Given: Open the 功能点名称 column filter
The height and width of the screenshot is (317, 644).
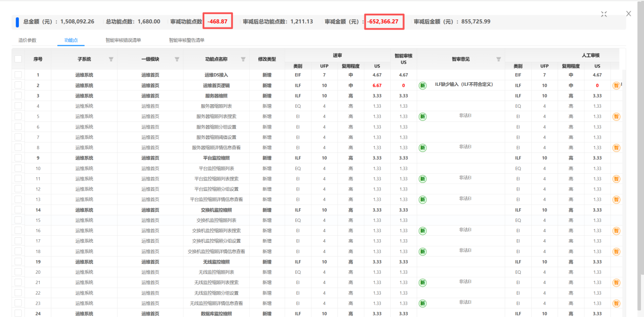Looking at the screenshot, I should [x=243, y=59].
